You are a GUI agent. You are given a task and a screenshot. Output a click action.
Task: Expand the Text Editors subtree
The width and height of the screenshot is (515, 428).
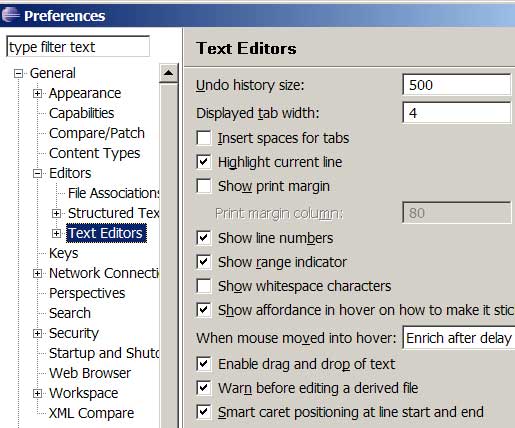(x=56, y=233)
